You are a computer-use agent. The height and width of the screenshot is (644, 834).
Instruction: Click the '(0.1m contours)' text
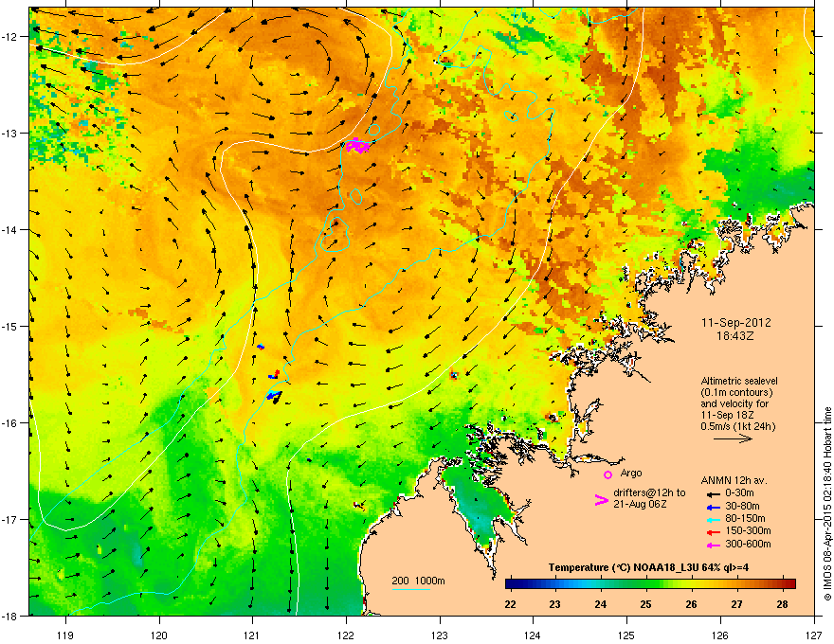pos(736,393)
